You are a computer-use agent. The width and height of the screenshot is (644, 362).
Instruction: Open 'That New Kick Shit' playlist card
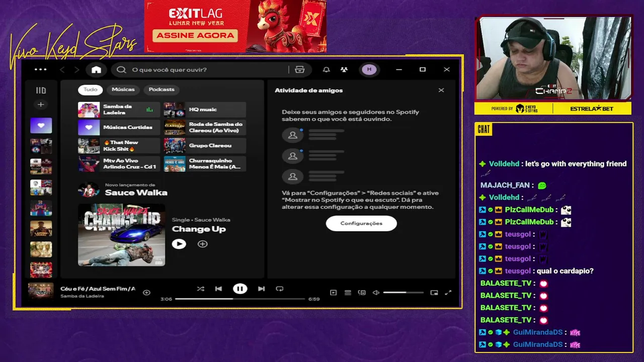(x=119, y=146)
